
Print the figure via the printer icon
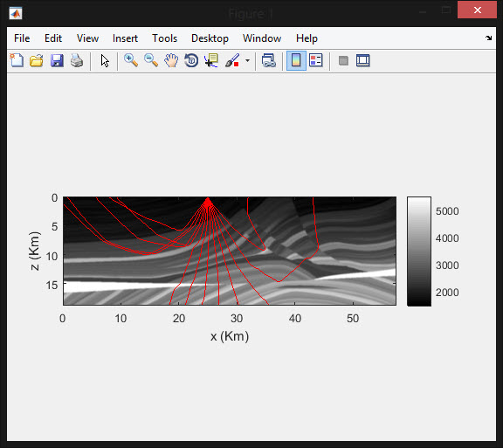77,60
